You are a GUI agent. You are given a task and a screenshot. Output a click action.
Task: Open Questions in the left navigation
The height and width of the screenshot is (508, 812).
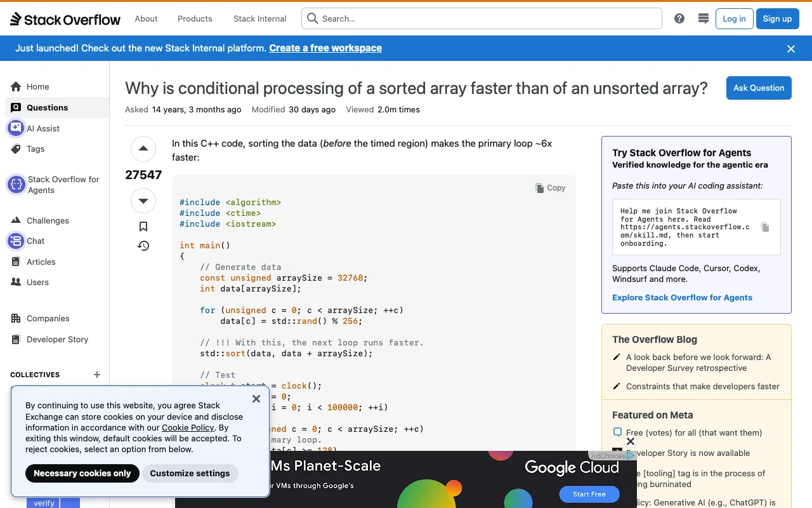[x=57, y=107]
